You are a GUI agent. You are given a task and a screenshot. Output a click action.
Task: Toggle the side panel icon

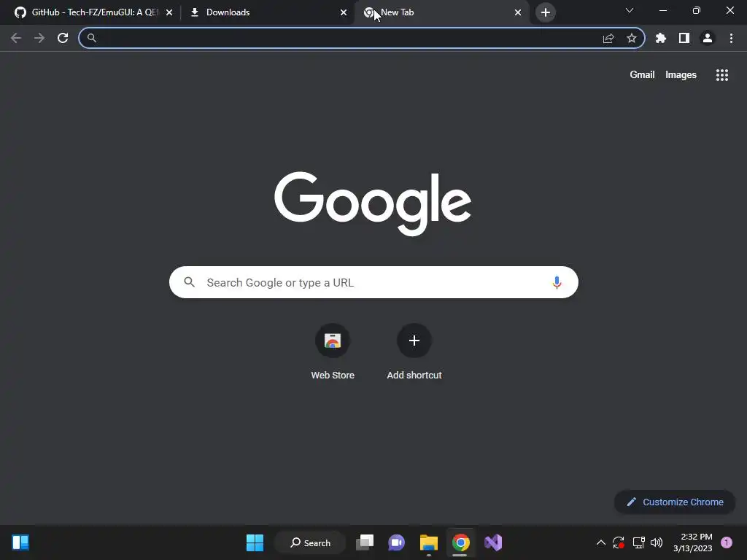tap(684, 38)
